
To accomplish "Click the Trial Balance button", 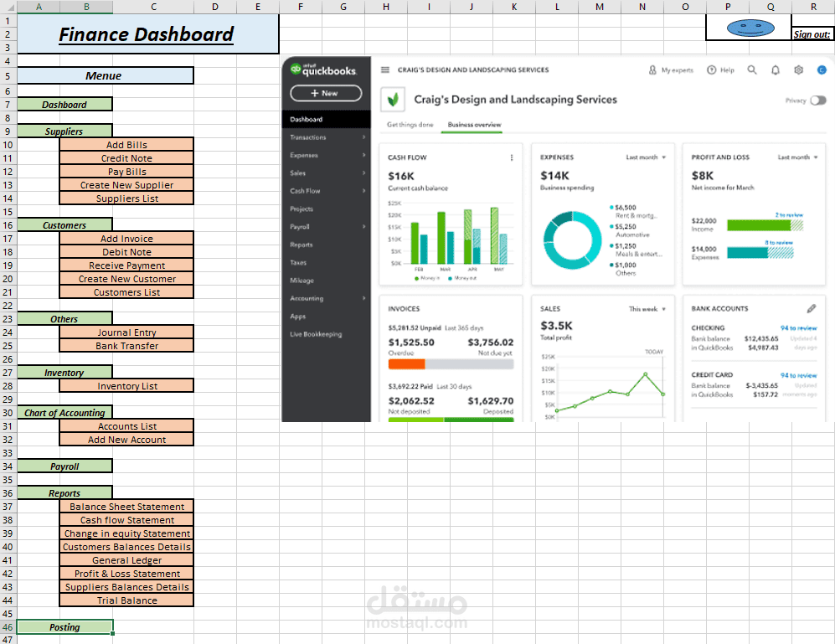I will pos(126,600).
